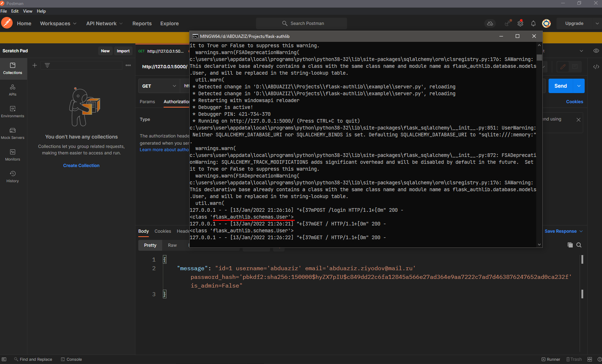Open the Help menu
The height and width of the screenshot is (364, 602).
tap(41, 11)
